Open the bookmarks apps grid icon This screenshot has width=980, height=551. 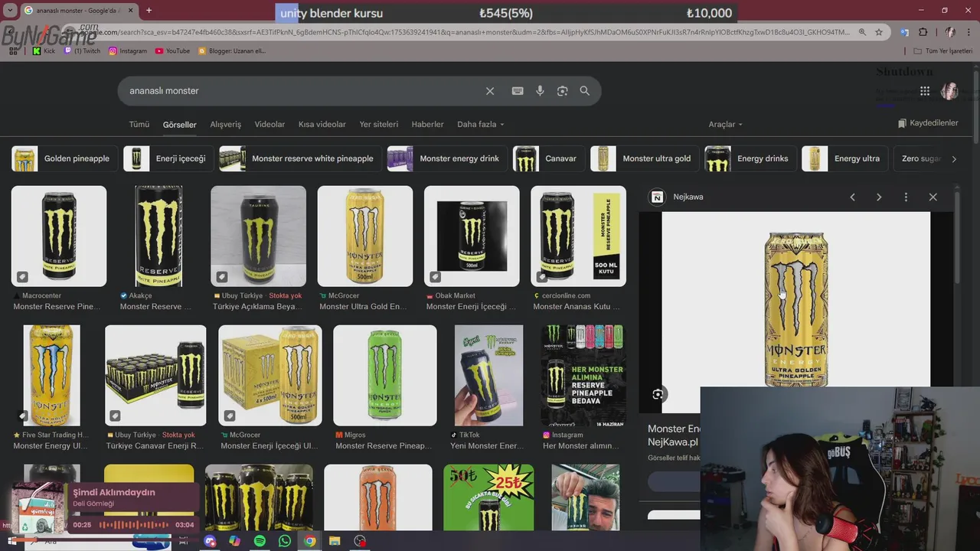coord(13,51)
